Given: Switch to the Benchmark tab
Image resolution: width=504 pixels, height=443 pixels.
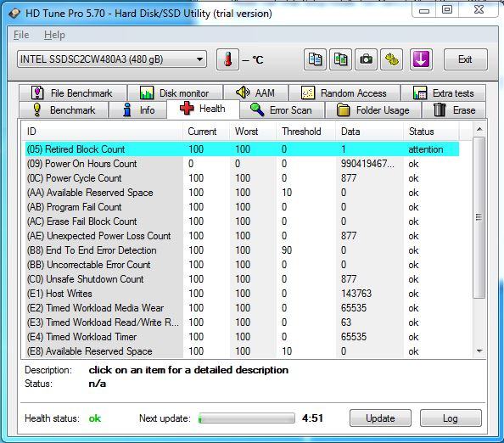Looking at the screenshot, I should [x=64, y=110].
